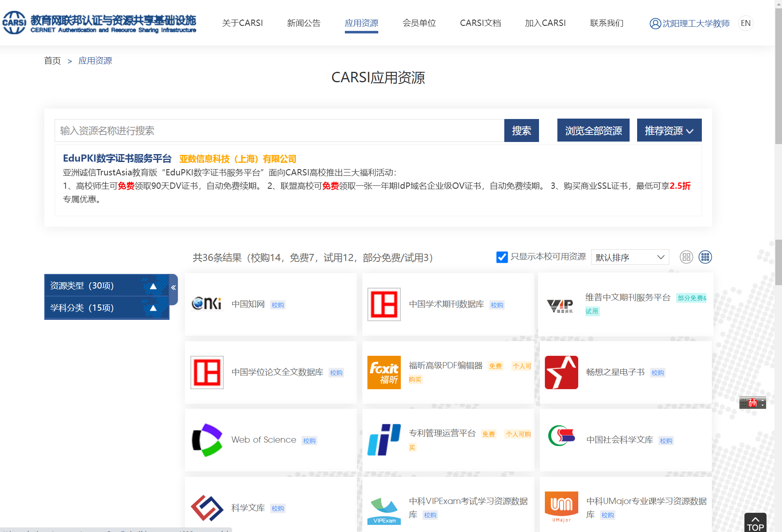Collapse 资源类型 (30项) section
782x532 pixels.
[106, 286]
